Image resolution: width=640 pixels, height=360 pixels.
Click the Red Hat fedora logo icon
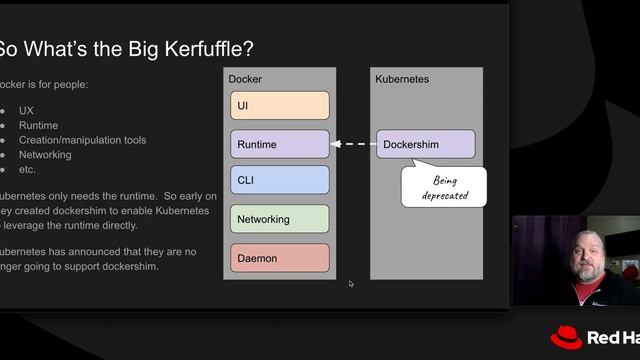click(566, 337)
